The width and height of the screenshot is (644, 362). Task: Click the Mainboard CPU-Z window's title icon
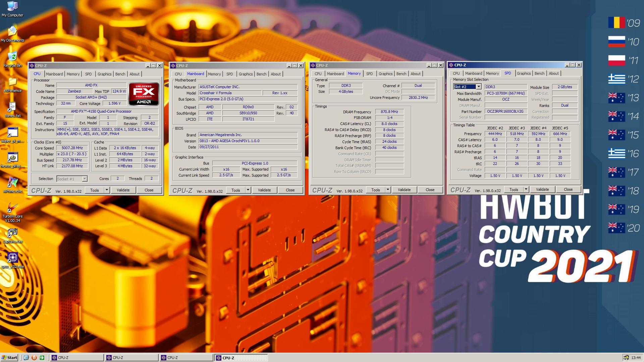pos(173,66)
